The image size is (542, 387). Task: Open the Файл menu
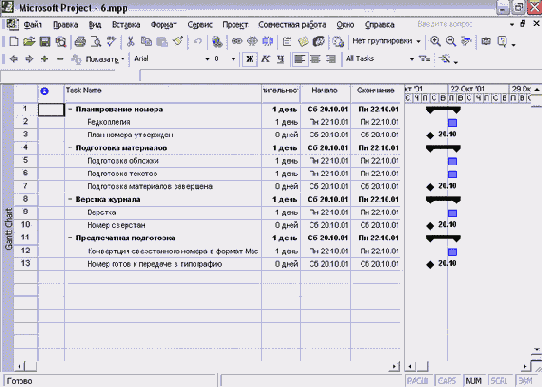[x=32, y=25]
